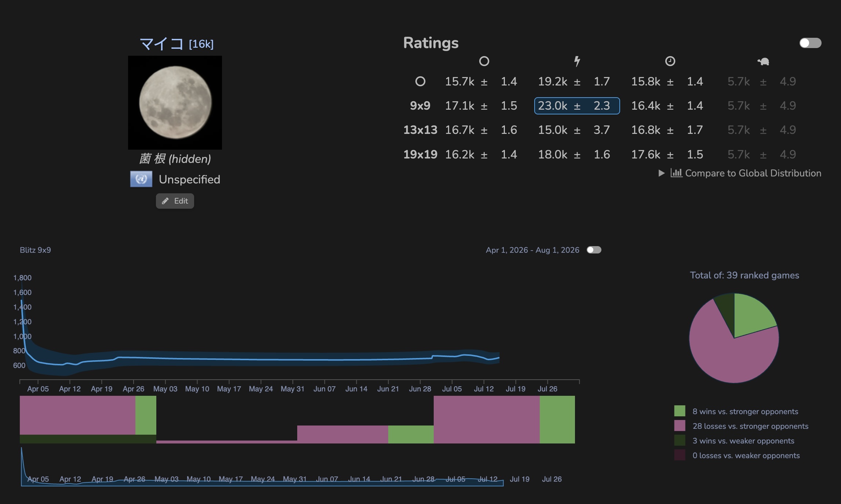Expand Compare to Global Distribution triangle
The image size is (841, 504).
coord(662,173)
